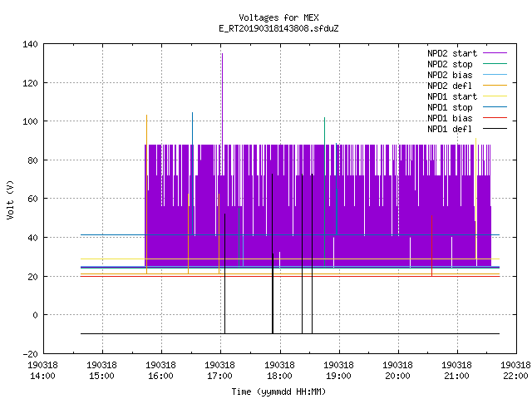Click the X-axis tick label 190318 20:00
The width and height of the screenshot is (532, 399).
(397, 371)
